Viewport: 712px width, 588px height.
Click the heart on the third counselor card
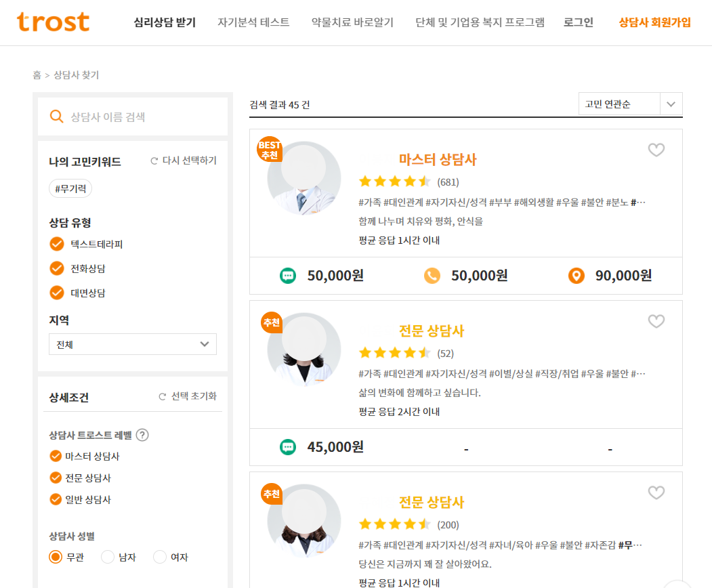(x=656, y=492)
